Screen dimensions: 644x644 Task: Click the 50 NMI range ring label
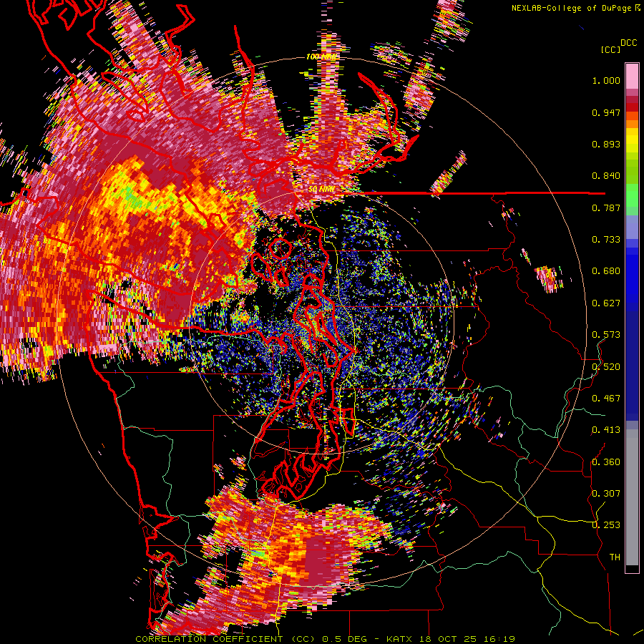click(321, 190)
